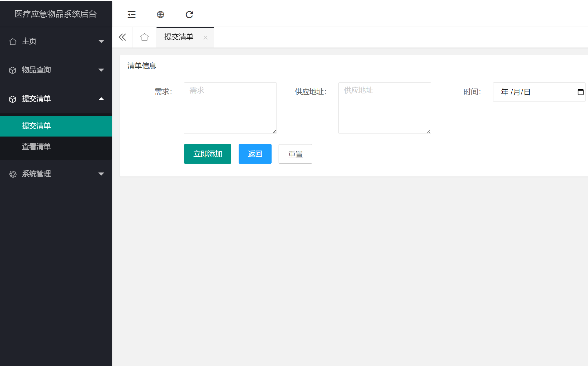Collapse the 提交清单 menu section
This screenshot has height=366, width=588.
pyautogui.click(x=101, y=99)
